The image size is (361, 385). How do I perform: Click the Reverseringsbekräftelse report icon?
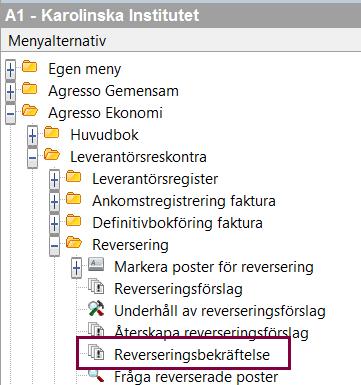pyautogui.click(x=96, y=352)
